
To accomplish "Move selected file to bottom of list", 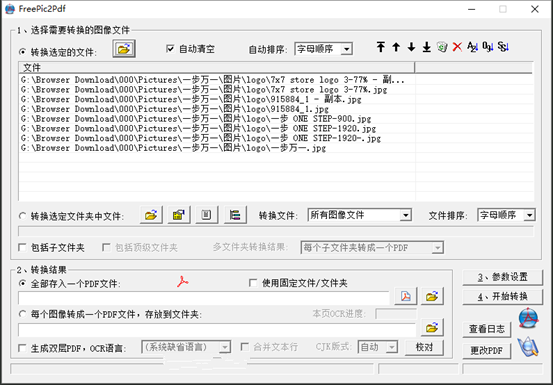I will click(x=427, y=47).
